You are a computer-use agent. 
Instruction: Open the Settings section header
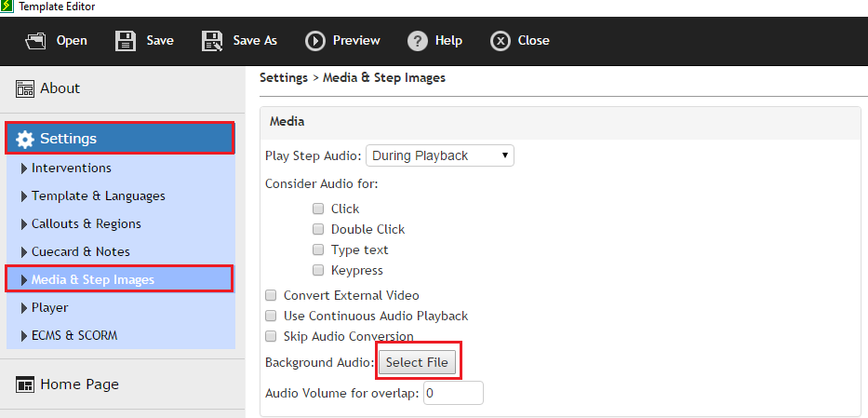[119, 139]
